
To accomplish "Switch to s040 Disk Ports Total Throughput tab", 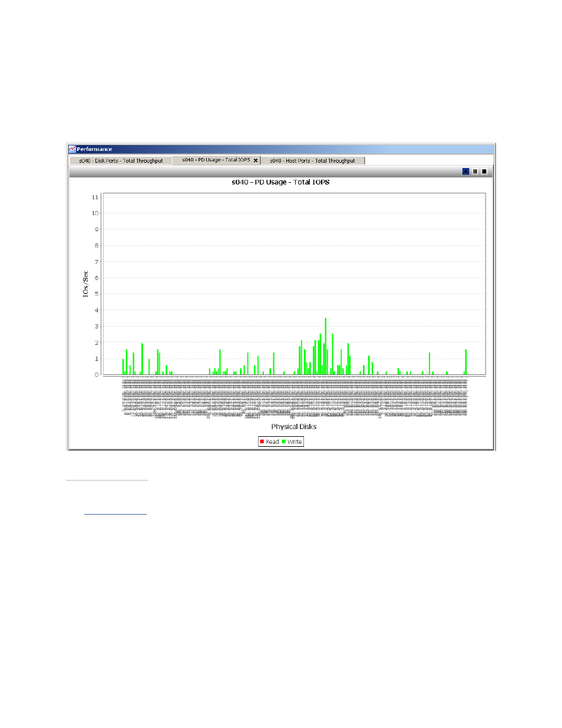I will (121, 160).
